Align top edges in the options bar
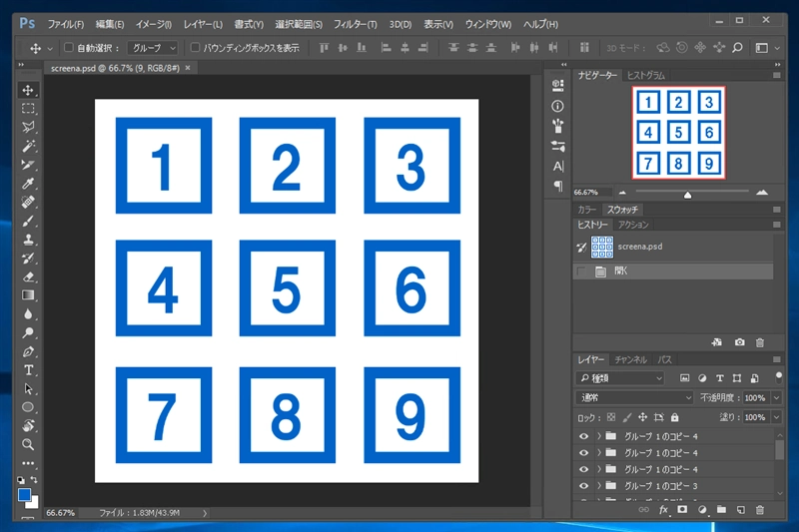Image resolution: width=799 pixels, height=532 pixels. pyautogui.click(x=324, y=48)
